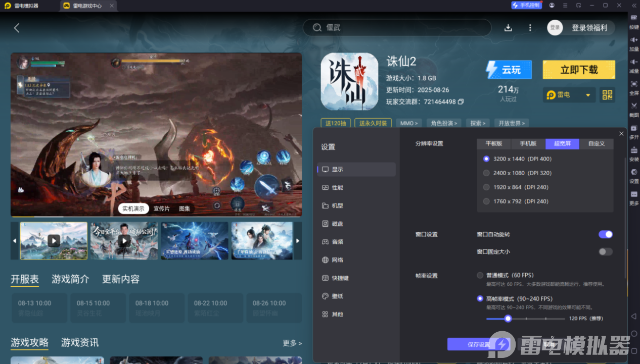This screenshot has width=640, height=364.
Task: Go back with the left arrow icon
Action: [17, 28]
